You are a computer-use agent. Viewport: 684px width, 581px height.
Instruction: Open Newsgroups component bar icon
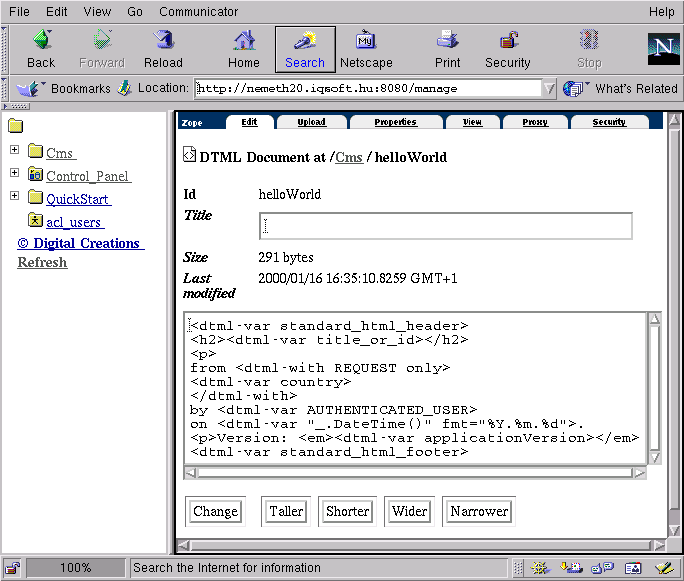pyautogui.click(x=602, y=567)
